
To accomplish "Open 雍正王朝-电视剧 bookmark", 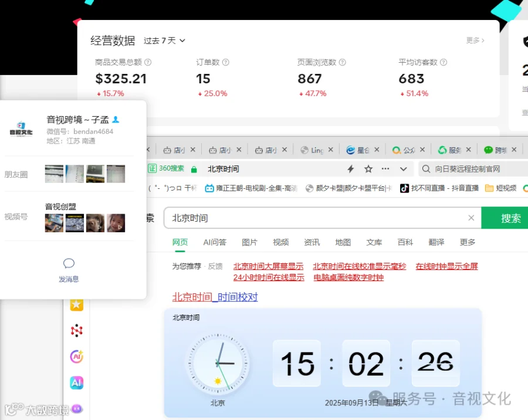I will coord(251,188).
